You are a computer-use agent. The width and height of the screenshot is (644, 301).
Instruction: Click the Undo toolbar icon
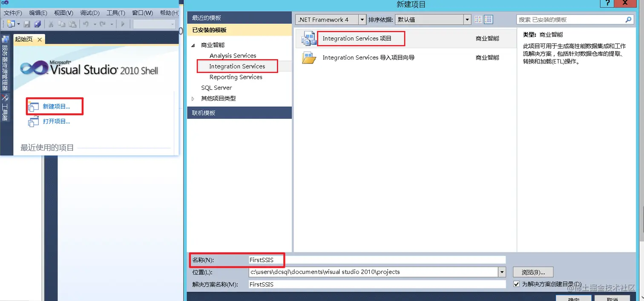click(x=86, y=24)
